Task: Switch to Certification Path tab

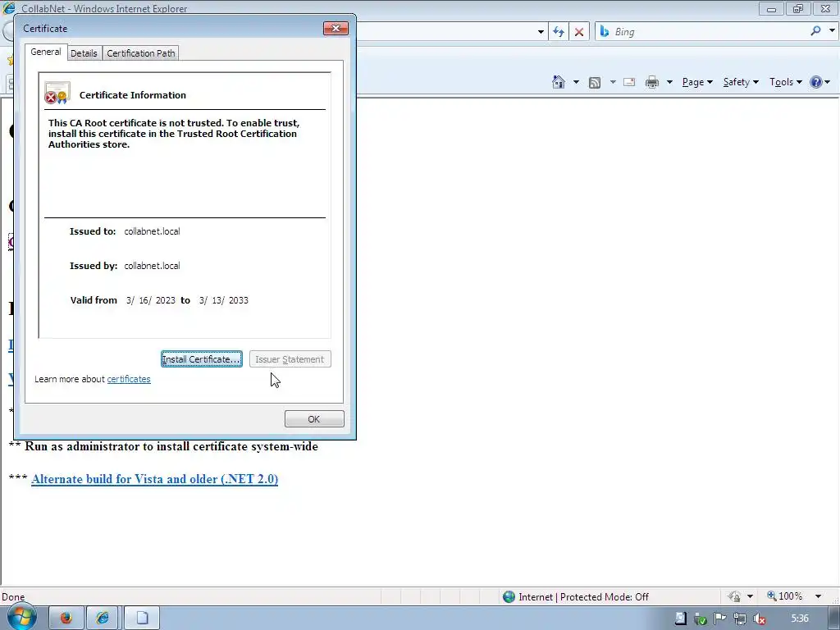Action: [141, 53]
